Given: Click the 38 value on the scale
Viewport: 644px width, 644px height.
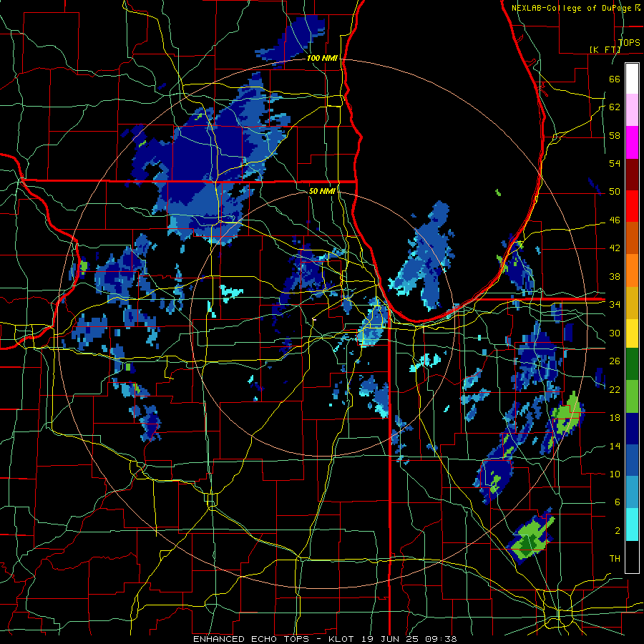Looking at the screenshot, I should click(x=615, y=276).
